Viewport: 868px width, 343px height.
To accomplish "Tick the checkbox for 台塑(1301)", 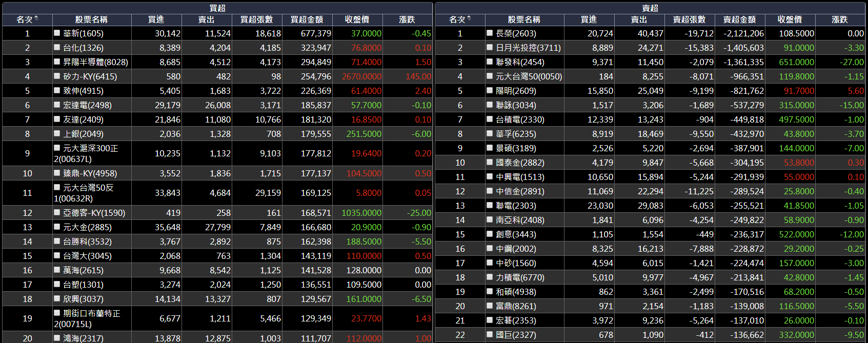I will (57, 284).
